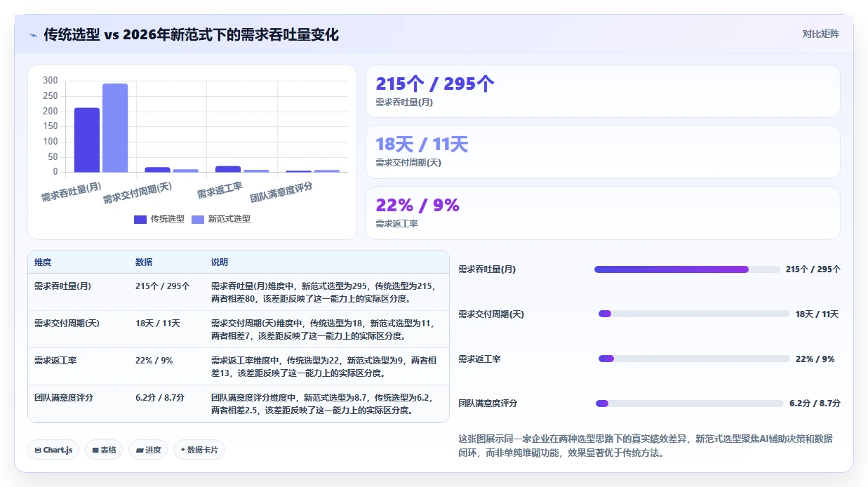Click chart axis label 需求返工率
Image resolution: width=868 pixels, height=487 pixels.
click(x=220, y=190)
